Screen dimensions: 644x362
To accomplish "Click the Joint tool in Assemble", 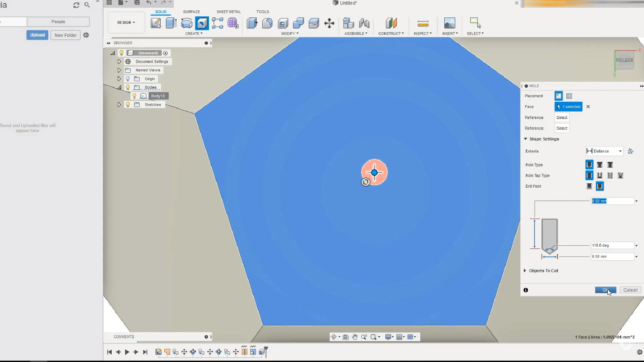I will (364, 23).
